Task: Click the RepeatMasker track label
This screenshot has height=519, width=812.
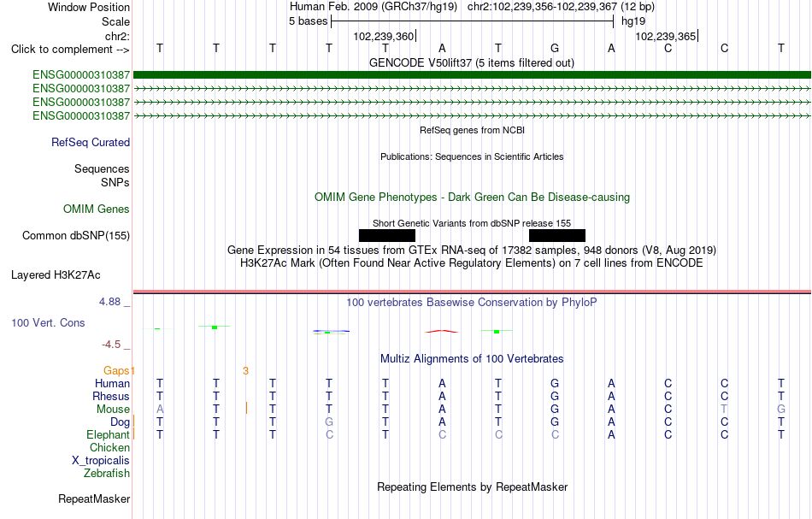Action: point(94,498)
